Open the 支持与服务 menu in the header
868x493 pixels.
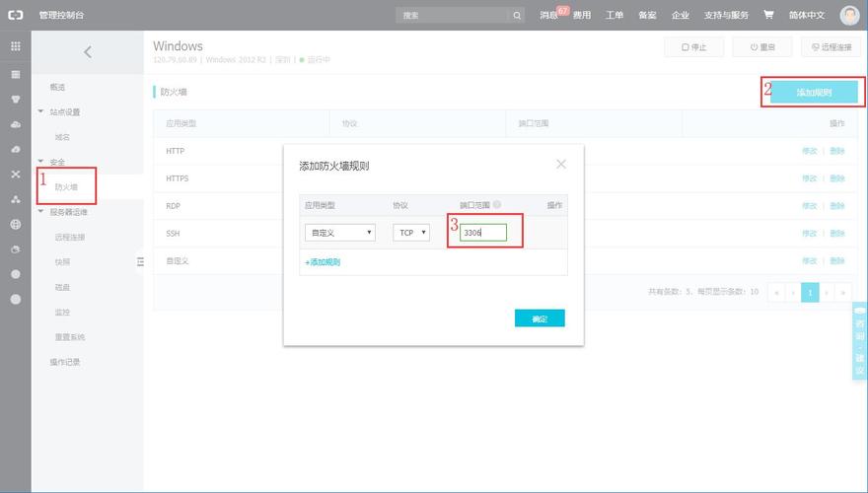(x=726, y=15)
